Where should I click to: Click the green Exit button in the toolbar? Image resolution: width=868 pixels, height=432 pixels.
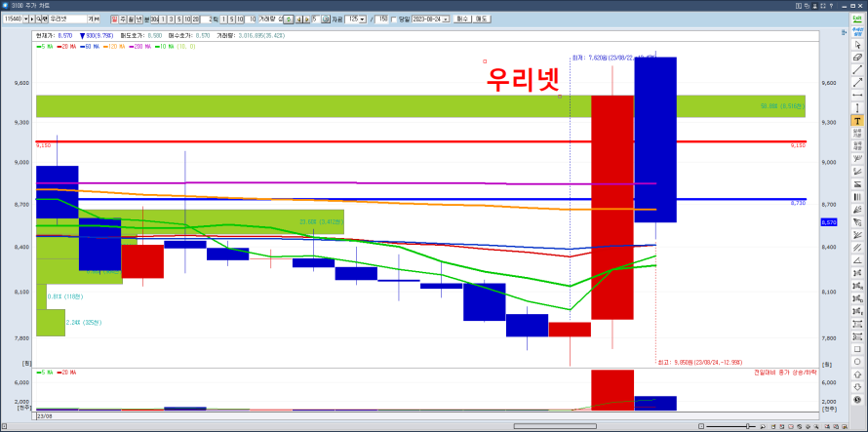[x=857, y=19]
